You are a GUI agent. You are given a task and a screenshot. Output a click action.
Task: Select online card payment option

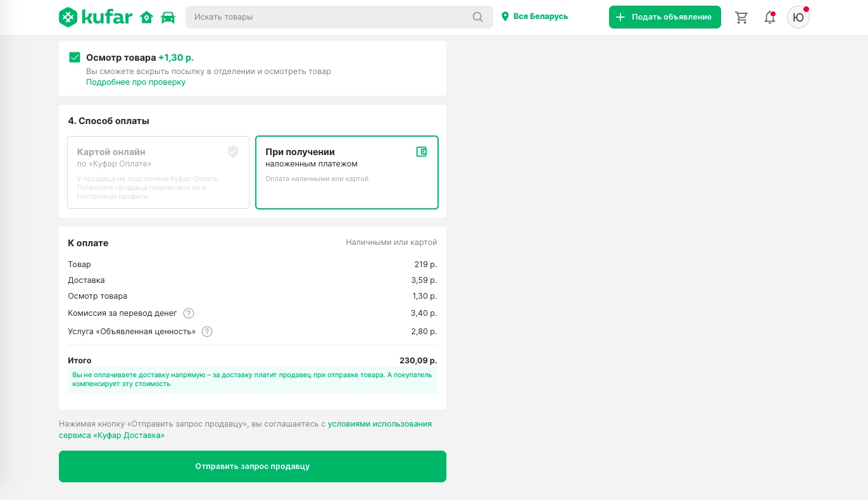coord(158,172)
